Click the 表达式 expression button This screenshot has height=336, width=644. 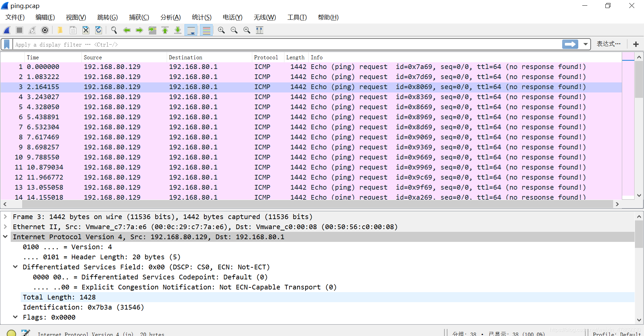608,44
